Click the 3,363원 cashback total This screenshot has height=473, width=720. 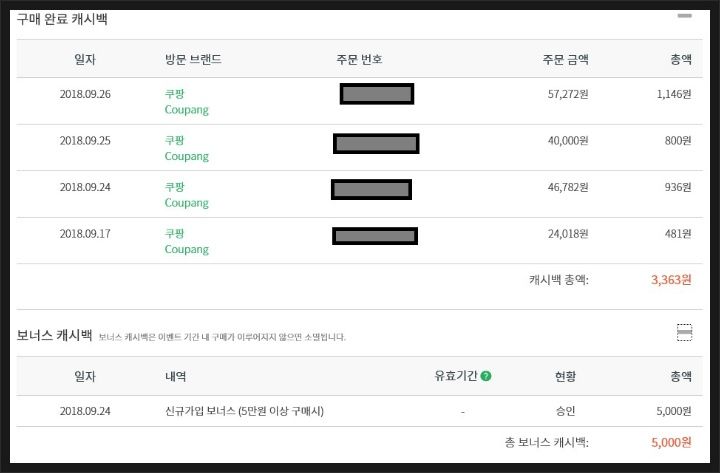671,280
